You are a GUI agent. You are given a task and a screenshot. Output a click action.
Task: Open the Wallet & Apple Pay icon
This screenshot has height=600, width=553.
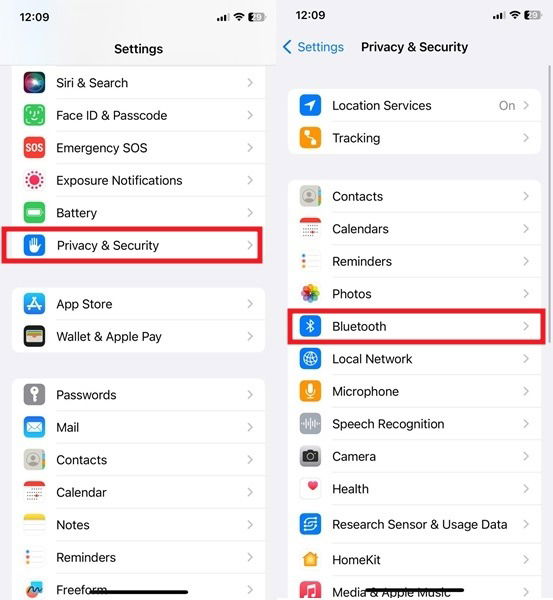pos(34,336)
